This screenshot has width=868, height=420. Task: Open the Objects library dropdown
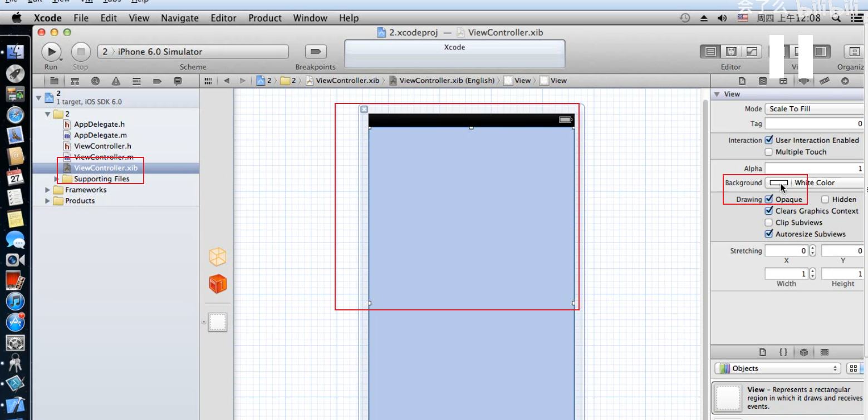[x=778, y=368]
